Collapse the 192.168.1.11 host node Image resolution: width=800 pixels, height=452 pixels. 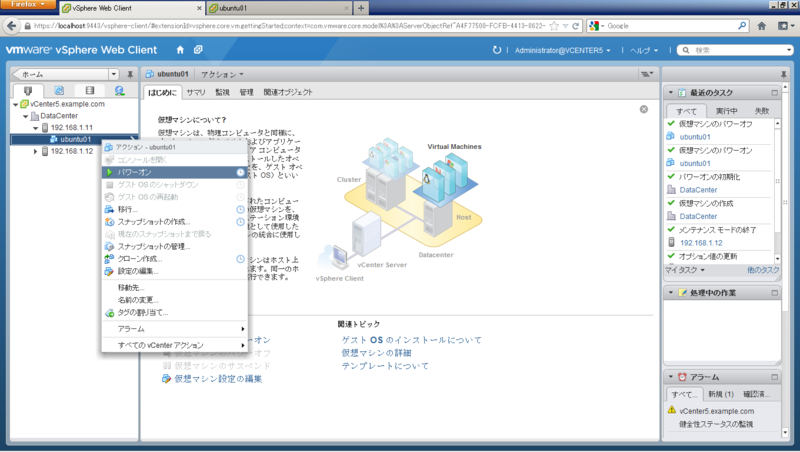pyautogui.click(x=36, y=128)
